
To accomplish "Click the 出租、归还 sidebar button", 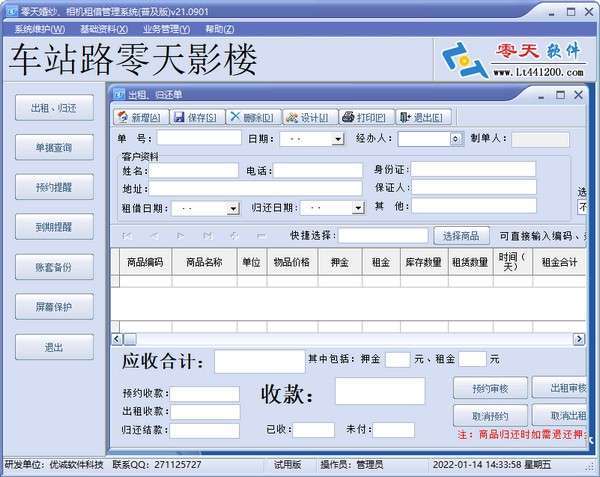I will pos(54,108).
